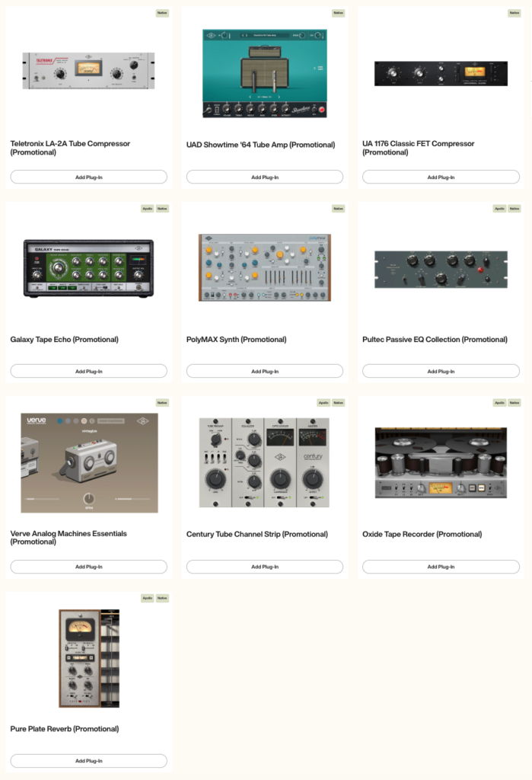Open the Galaxy Tape Echo plug-in image
The height and width of the screenshot is (780, 532).
[88, 269]
